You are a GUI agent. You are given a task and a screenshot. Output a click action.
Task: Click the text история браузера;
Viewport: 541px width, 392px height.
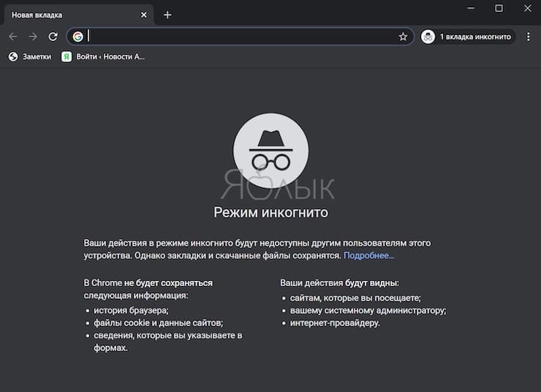point(131,311)
